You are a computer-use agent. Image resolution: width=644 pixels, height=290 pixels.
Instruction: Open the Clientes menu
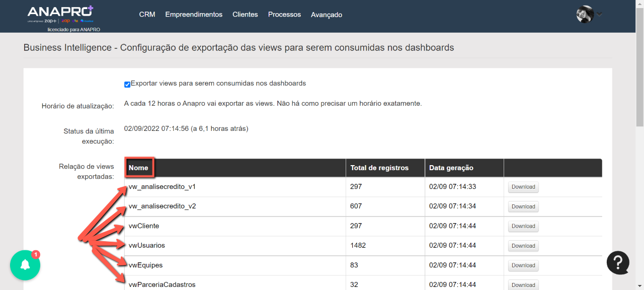click(245, 15)
